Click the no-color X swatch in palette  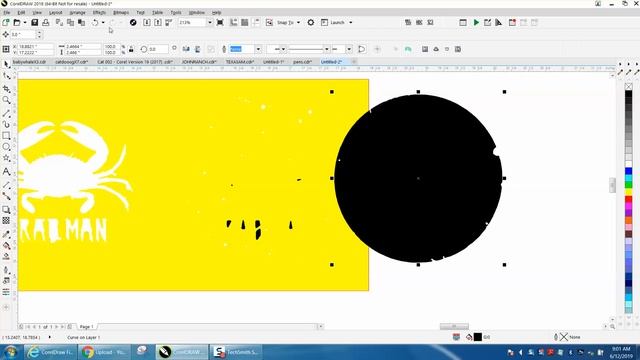tap(629, 87)
